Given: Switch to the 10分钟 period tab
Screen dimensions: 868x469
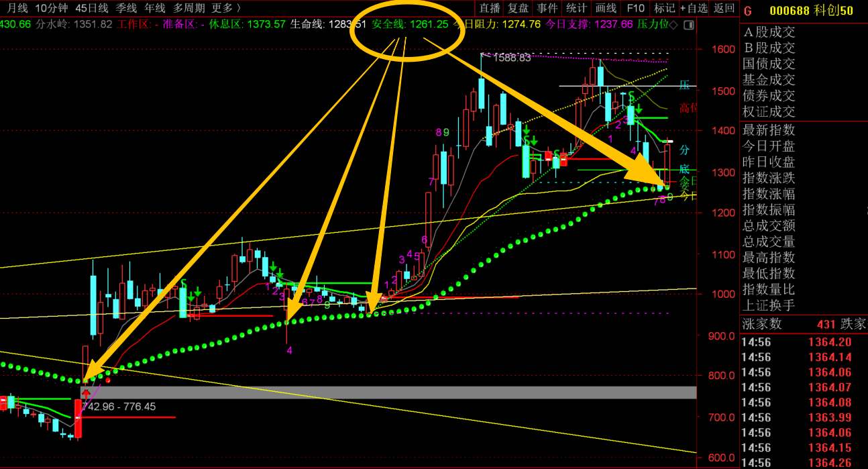Looking at the screenshot, I should coord(51,8).
